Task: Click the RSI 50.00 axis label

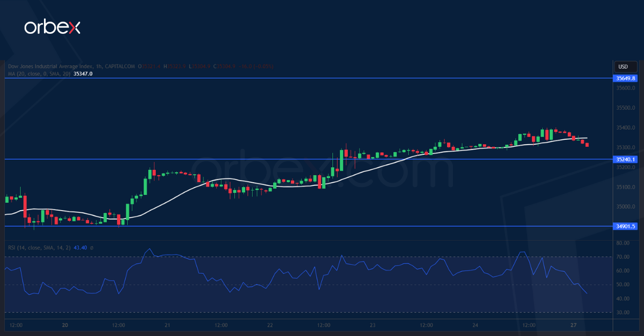Action: pos(623,285)
